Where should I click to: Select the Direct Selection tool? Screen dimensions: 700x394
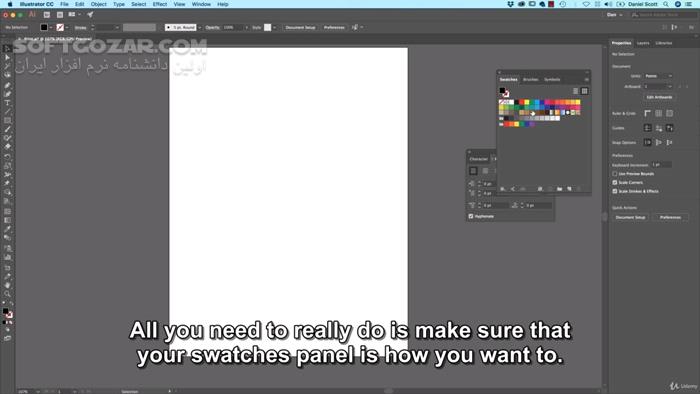[x=7, y=58]
